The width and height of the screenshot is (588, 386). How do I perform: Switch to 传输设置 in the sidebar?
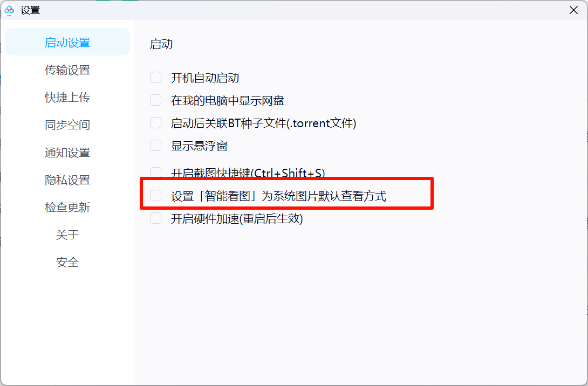pos(67,70)
